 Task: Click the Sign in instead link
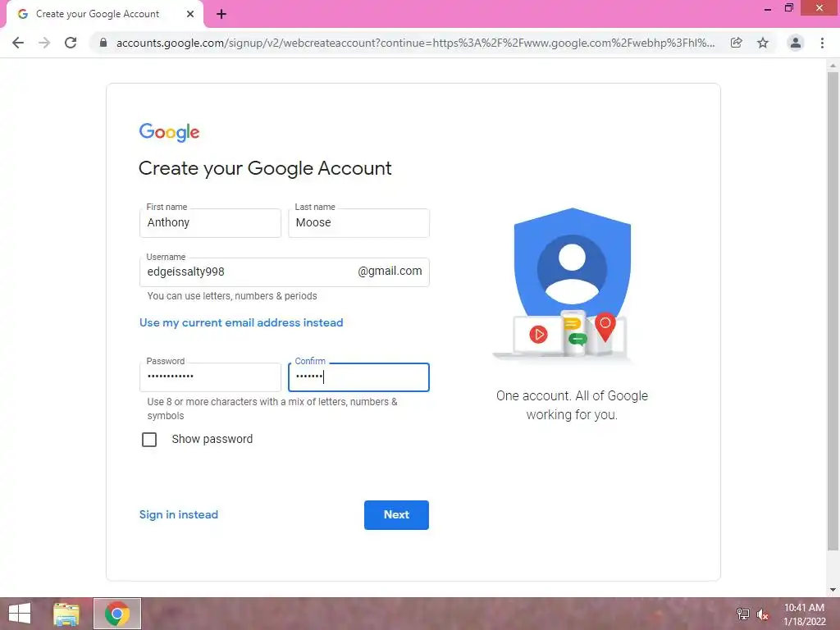click(178, 515)
